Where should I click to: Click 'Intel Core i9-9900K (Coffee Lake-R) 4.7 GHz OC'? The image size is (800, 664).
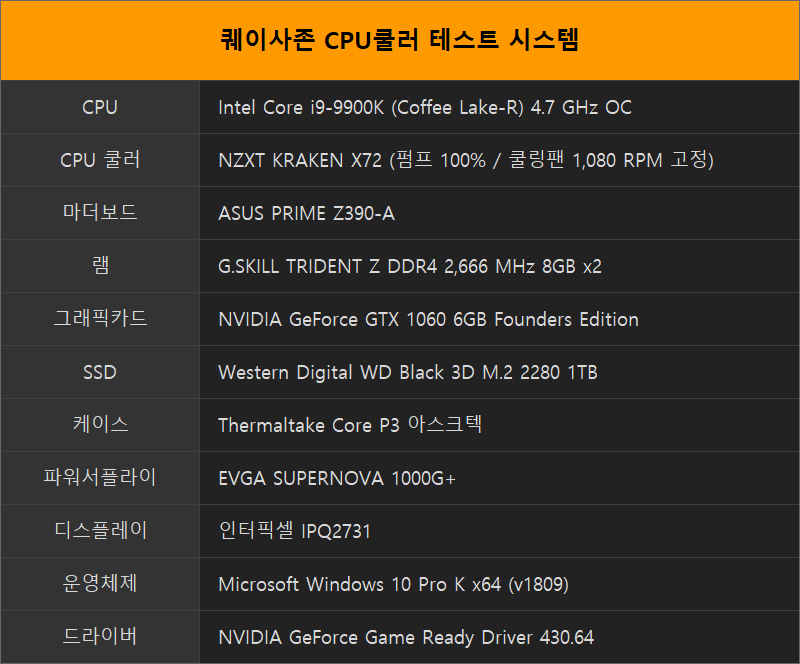(x=424, y=108)
